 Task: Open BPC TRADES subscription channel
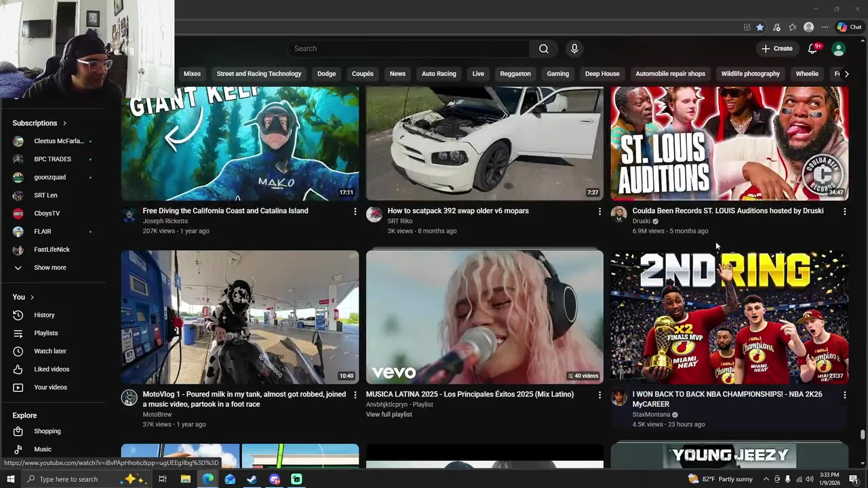pos(53,159)
